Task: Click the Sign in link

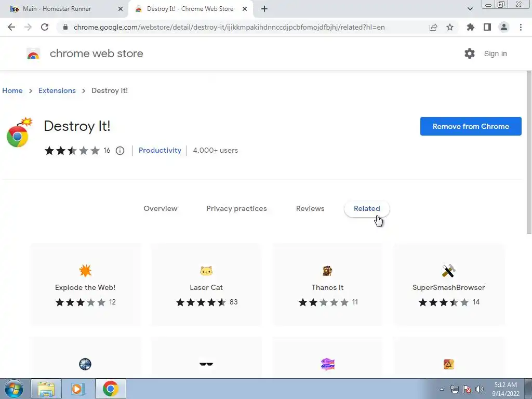Action: [495, 54]
